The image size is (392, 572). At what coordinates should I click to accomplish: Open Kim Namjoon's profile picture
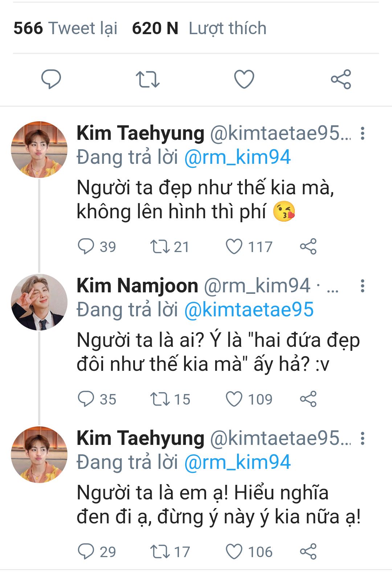pyautogui.click(x=39, y=302)
